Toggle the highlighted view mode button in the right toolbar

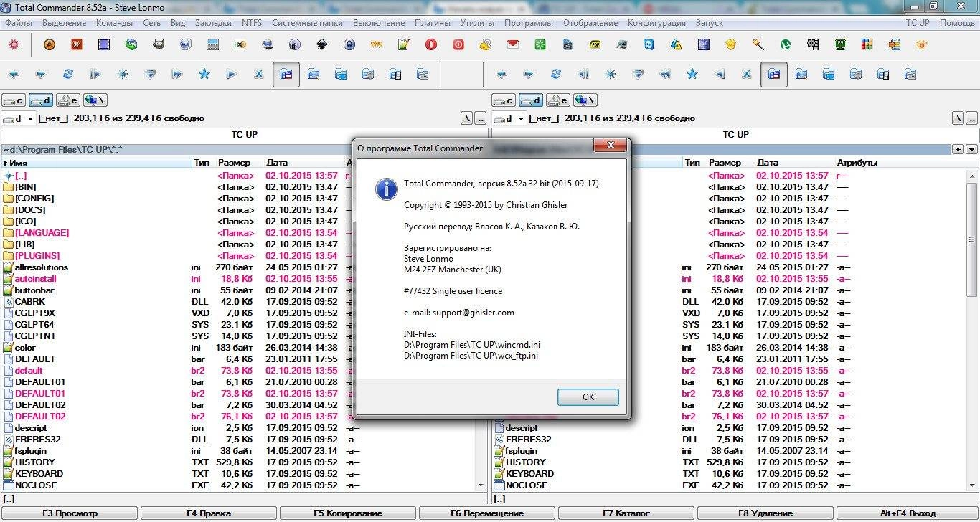[x=774, y=74]
